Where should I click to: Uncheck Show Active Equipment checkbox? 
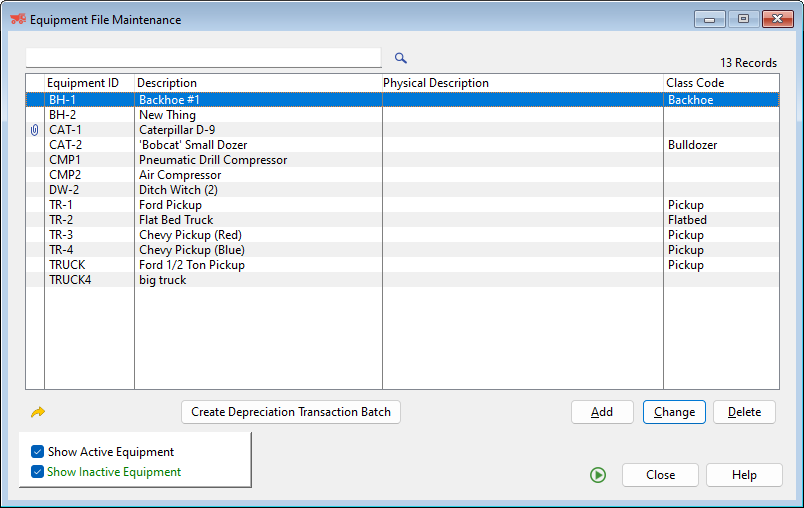tap(38, 452)
